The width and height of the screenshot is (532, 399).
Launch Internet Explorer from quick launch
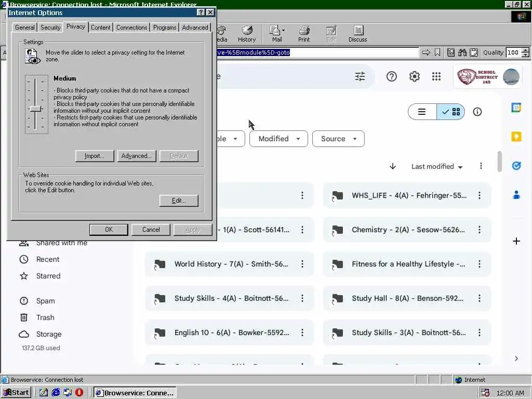click(56, 393)
